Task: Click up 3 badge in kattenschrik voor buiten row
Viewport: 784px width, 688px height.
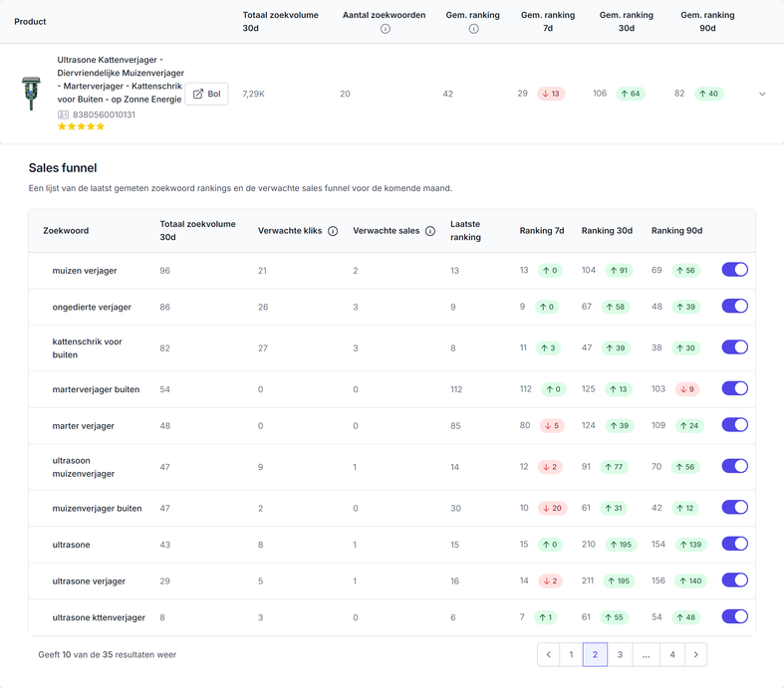Action: tap(548, 347)
